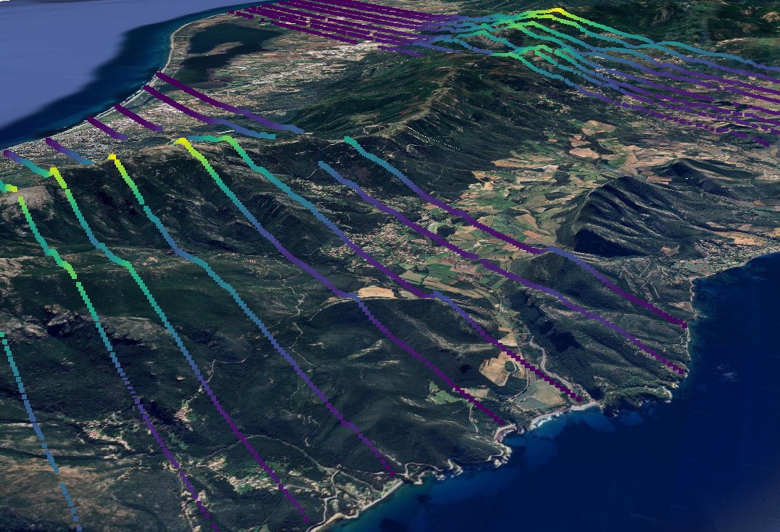Select the village in the central valley

tap(384, 233)
